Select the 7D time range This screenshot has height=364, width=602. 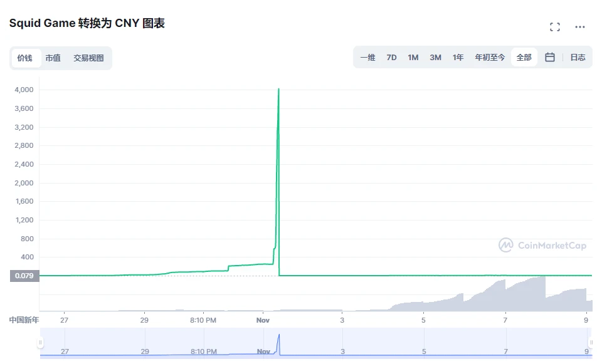coord(391,58)
